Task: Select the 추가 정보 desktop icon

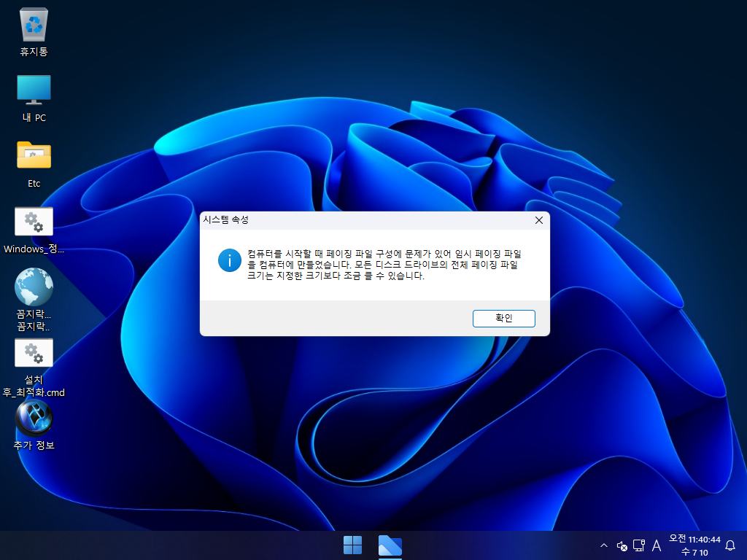Action: pos(34,425)
